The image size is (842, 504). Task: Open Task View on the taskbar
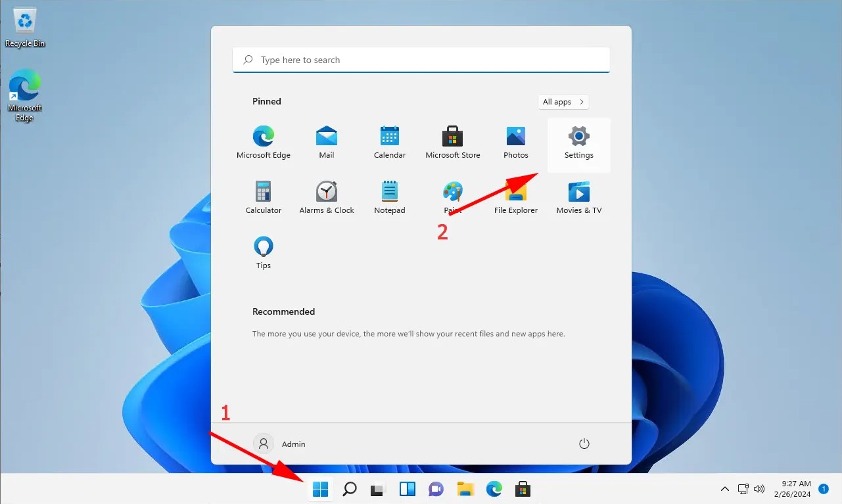(377, 489)
